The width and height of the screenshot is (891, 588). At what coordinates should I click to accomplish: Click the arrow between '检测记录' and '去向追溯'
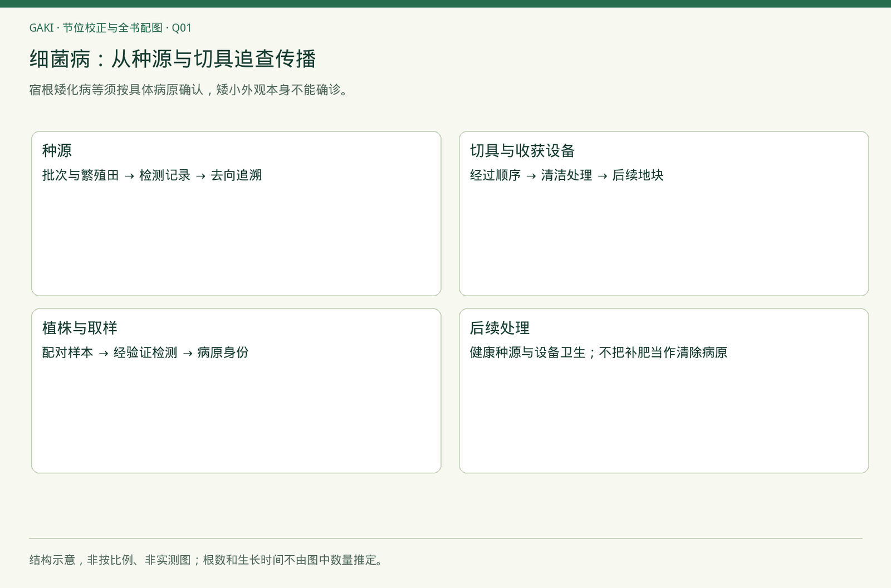click(x=200, y=177)
